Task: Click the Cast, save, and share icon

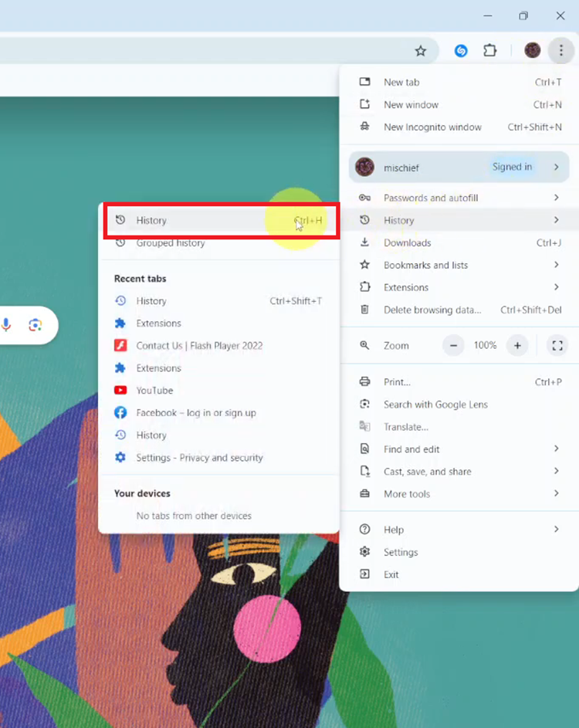Action: (365, 471)
